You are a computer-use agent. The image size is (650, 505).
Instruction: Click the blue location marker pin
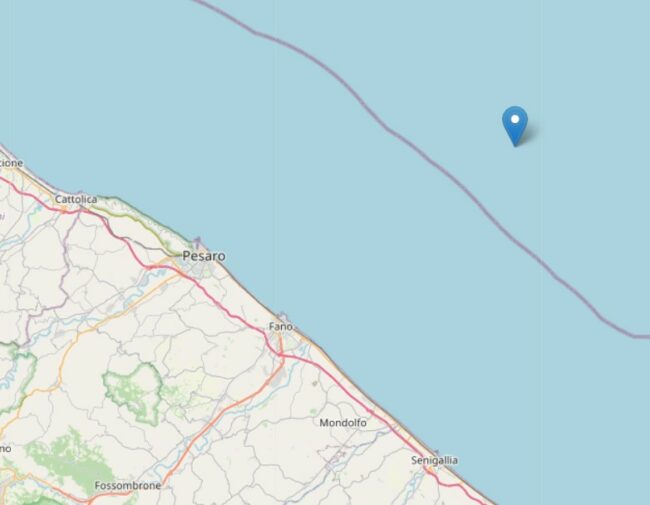[515, 126]
